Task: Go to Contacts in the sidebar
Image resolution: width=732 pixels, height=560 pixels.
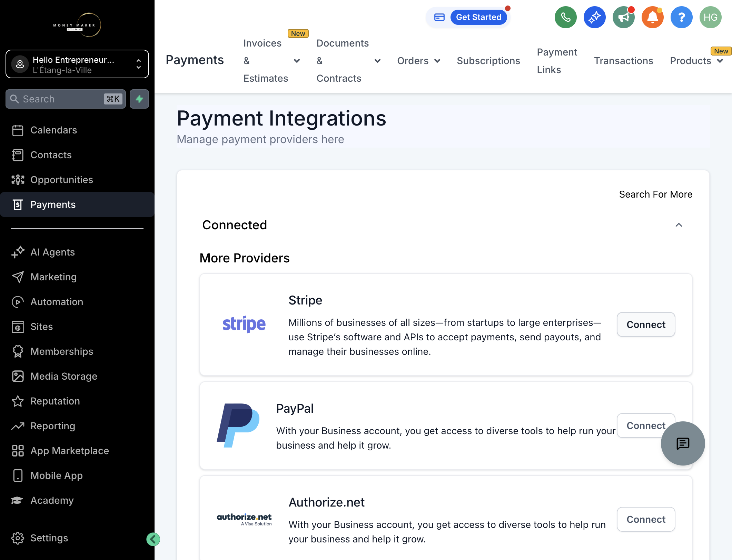Action: coord(77,155)
